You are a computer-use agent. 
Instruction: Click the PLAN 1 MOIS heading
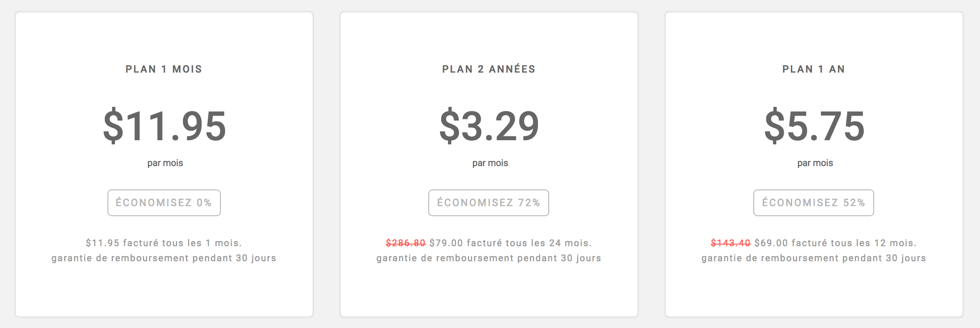[164, 69]
